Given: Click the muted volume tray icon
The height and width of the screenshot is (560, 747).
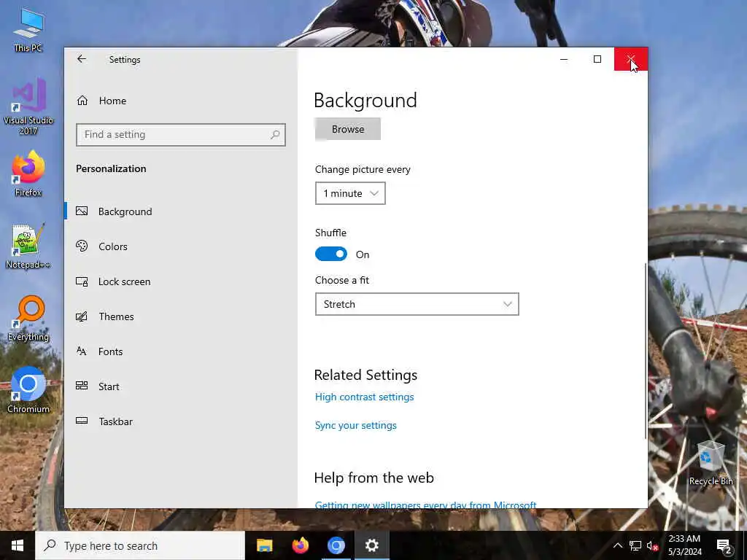Looking at the screenshot, I should click(652, 545).
